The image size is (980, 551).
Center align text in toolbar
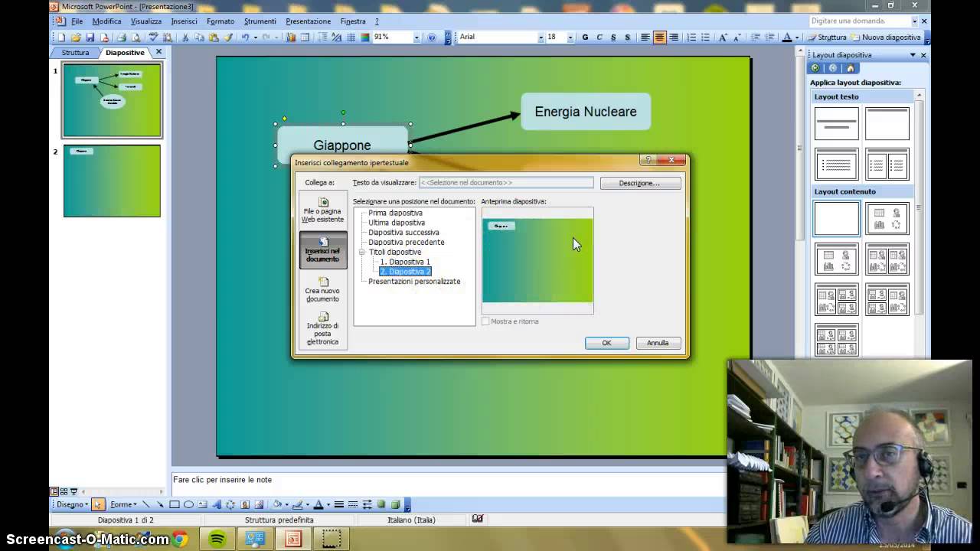[659, 37]
